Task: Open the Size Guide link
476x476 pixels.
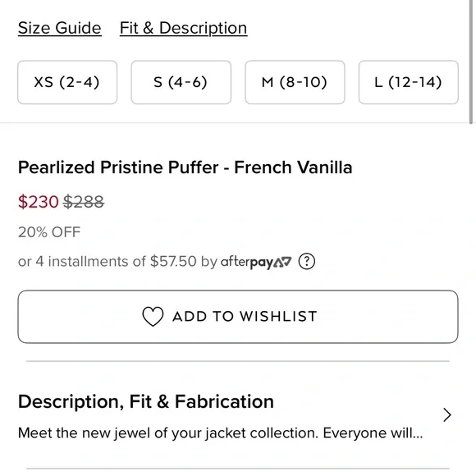Action: click(59, 28)
